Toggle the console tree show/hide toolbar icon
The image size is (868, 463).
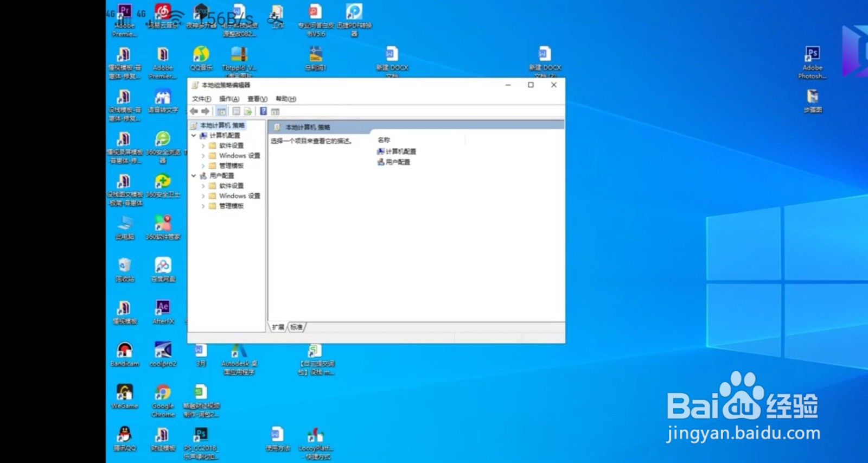[x=221, y=111]
